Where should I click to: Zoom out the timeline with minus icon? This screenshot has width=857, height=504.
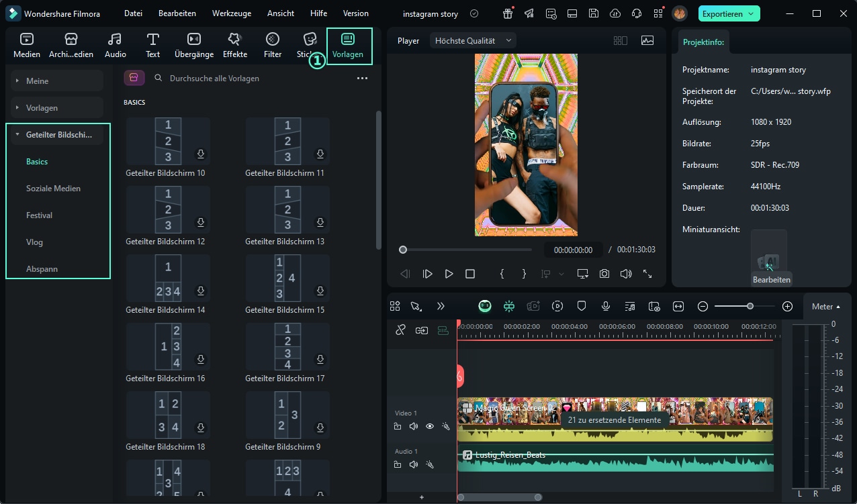(703, 306)
